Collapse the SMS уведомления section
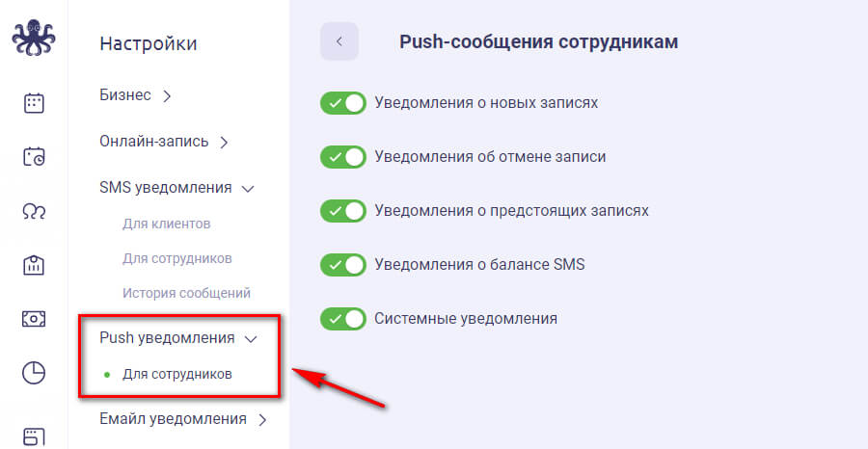Screen dimensions: 868x449 pyautogui.click(x=176, y=188)
